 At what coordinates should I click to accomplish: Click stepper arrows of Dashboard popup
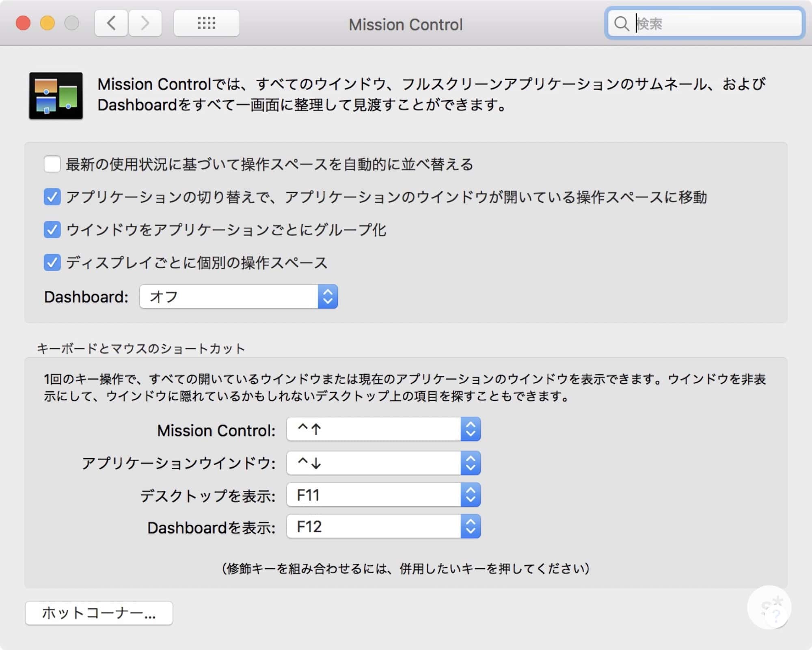328,297
